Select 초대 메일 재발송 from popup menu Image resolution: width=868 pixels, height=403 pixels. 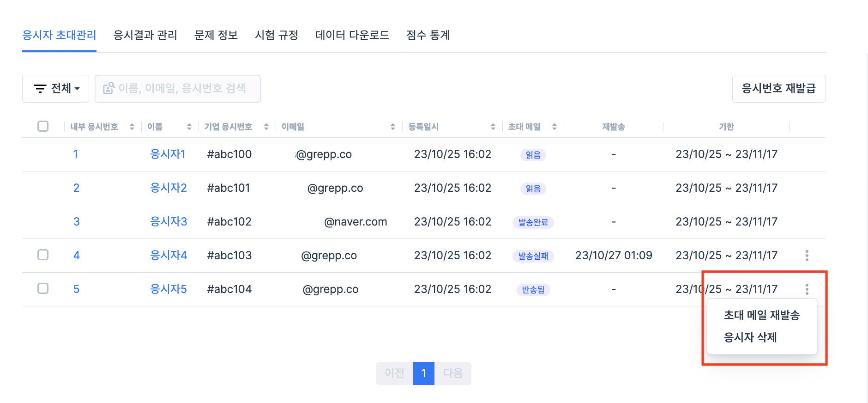click(761, 315)
